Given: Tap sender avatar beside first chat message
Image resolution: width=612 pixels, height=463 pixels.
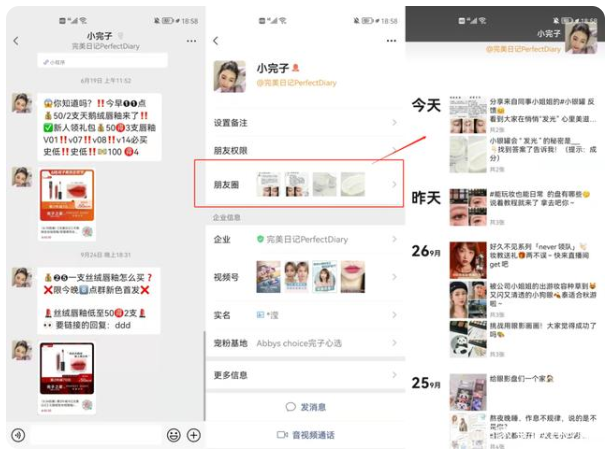Looking at the screenshot, I should [22, 103].
